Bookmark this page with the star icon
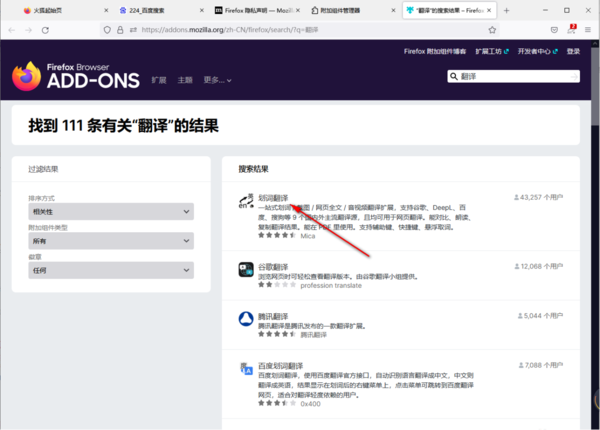600x430 pixels. tap(492, 30)
